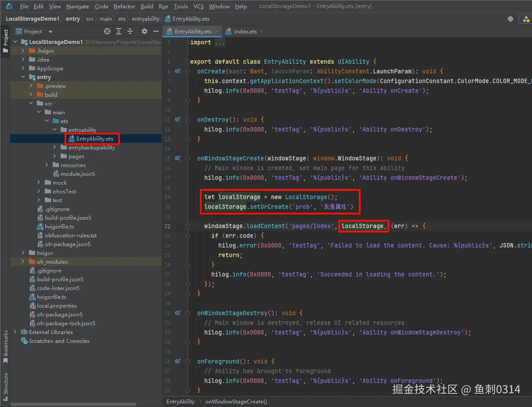Collapse the entry module folder
The image size is (532, 407).
click(x=23, y=77)
